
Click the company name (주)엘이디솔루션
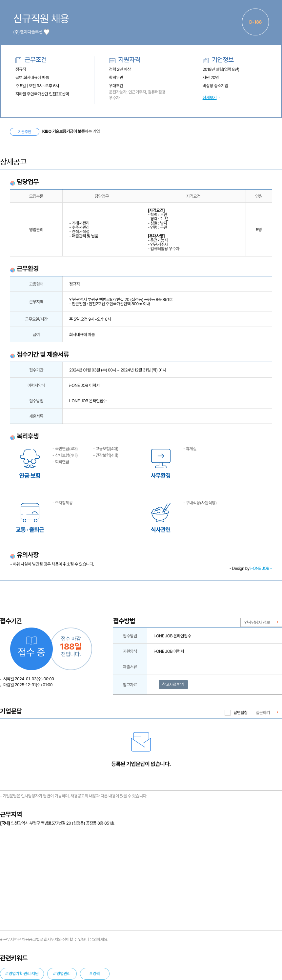pos(28,32)
